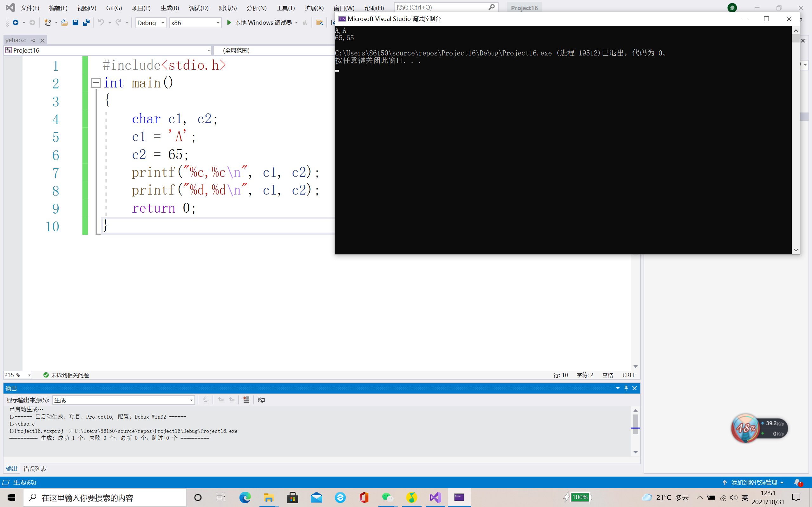Click the Open File folder icon
Image resolution: width=812 pixels, height=507 pixels.
click(x=64, y=22)
